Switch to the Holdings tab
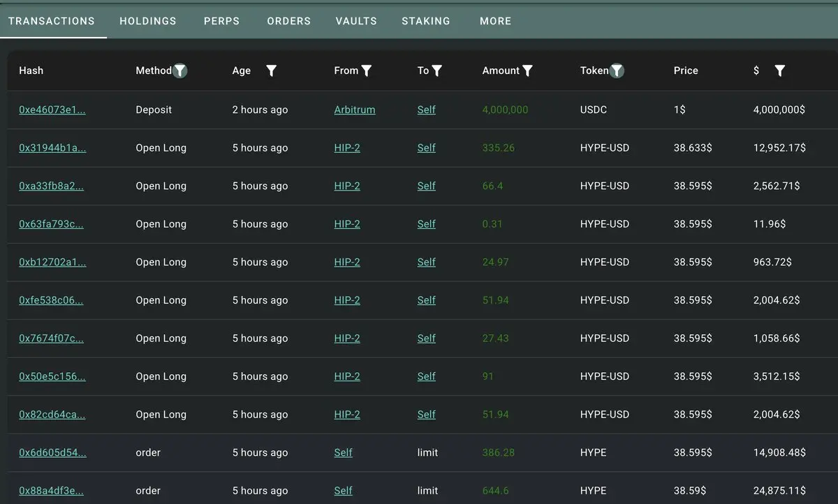The height and width of the screenshot is (504, 838). tap(148, 21)
